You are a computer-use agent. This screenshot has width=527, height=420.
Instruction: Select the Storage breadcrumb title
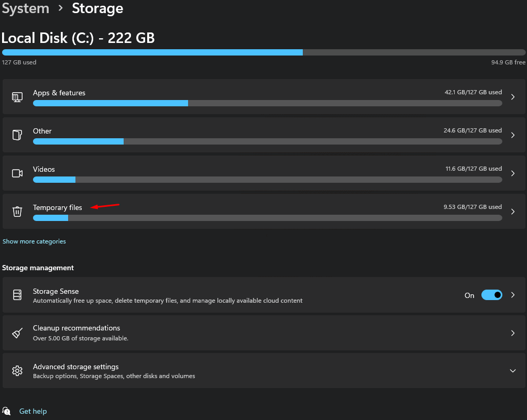coord(97,8)
